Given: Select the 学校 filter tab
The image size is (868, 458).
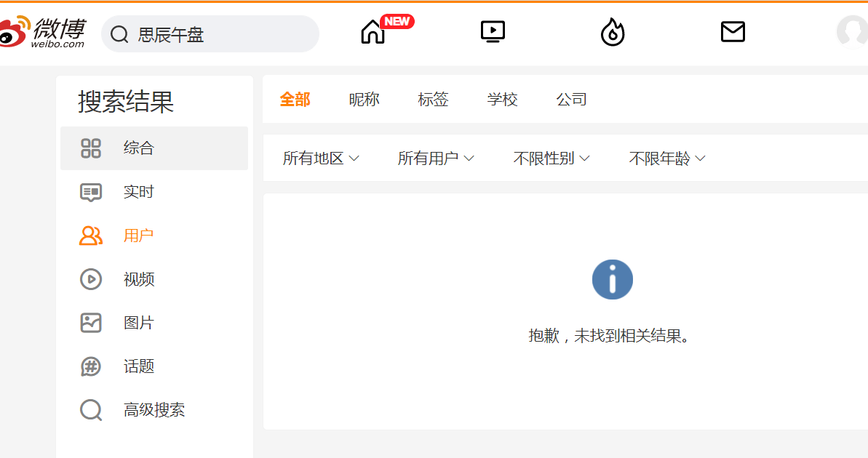Looking at the screenshot, I should tap(502, 99).
